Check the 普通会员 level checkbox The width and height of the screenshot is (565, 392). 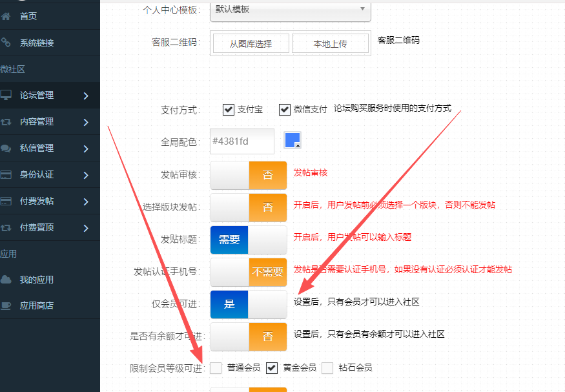click(x=216, y=367)
